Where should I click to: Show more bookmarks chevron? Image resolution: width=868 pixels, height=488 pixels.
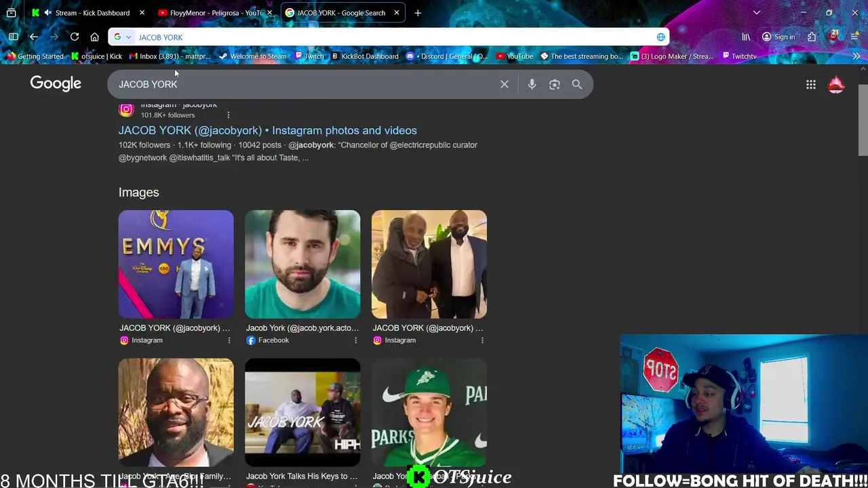[x=856, y=56]
